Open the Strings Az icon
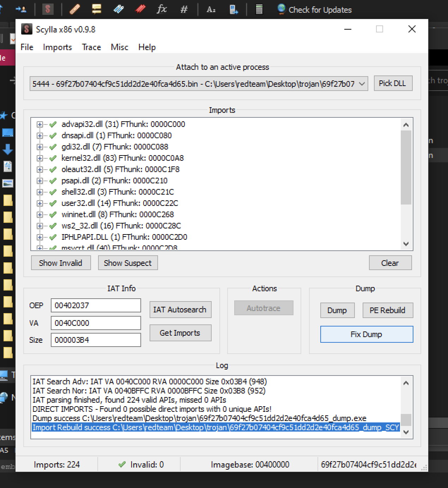Screen dimensions: 448x488 click(x=211, y=10)
